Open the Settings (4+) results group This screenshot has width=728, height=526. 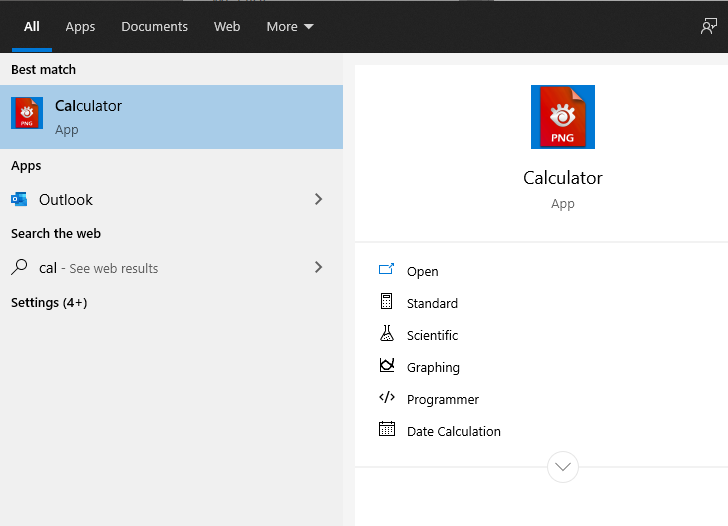(49, 302)
